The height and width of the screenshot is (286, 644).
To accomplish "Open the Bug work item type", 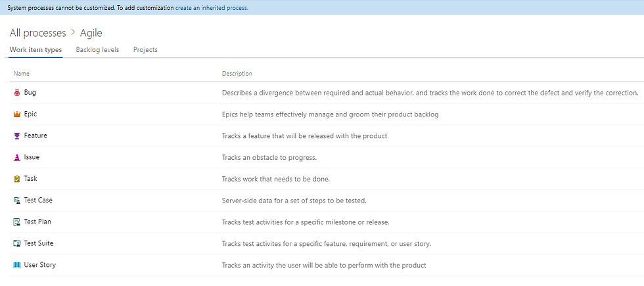I will (x=30, y=93).
